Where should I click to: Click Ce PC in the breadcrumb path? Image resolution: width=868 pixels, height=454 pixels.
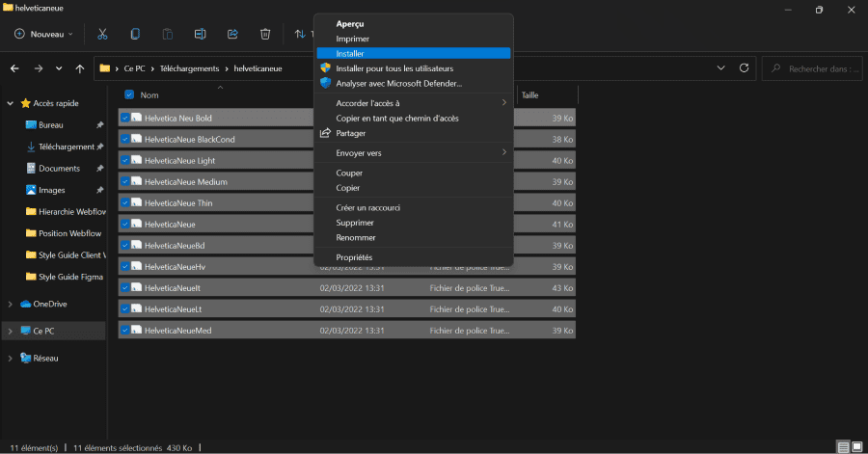click(x=134, y=68)
